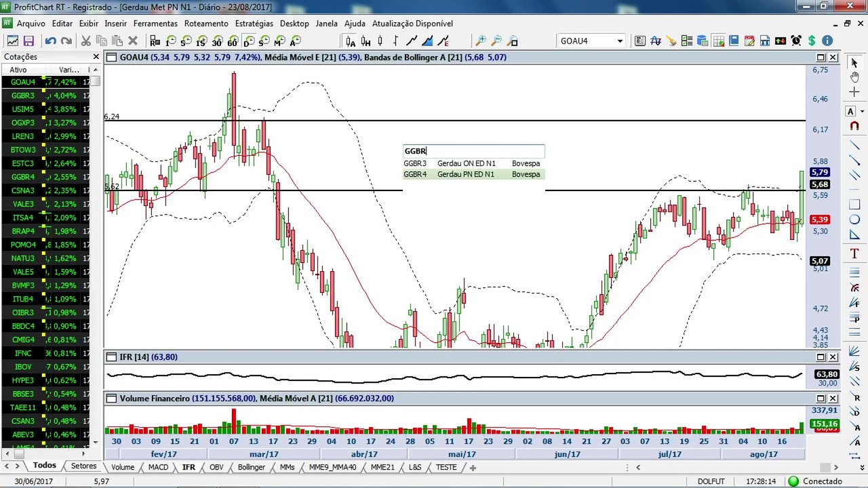The width and height of the screenshot is (868, 488).
Task: Select the 60-minute timeframe
Action: pyautogui.click(x=233, y=41)
